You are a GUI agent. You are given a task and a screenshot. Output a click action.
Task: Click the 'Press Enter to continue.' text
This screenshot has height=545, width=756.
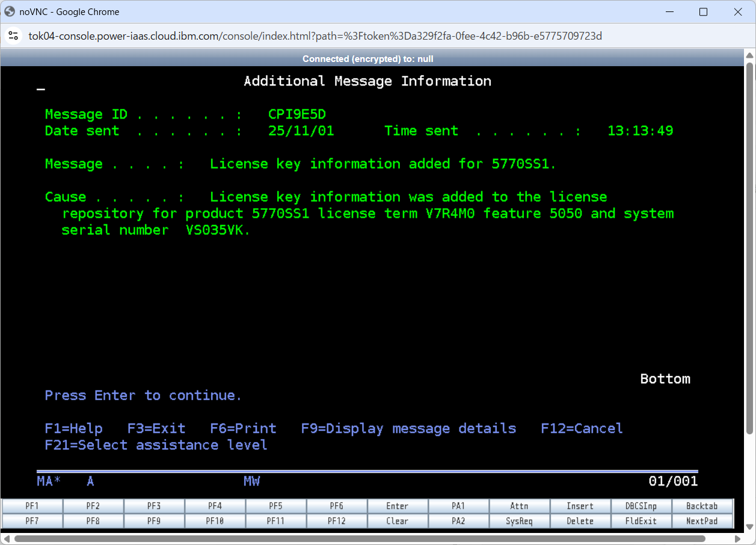click(x=143, y=395)
